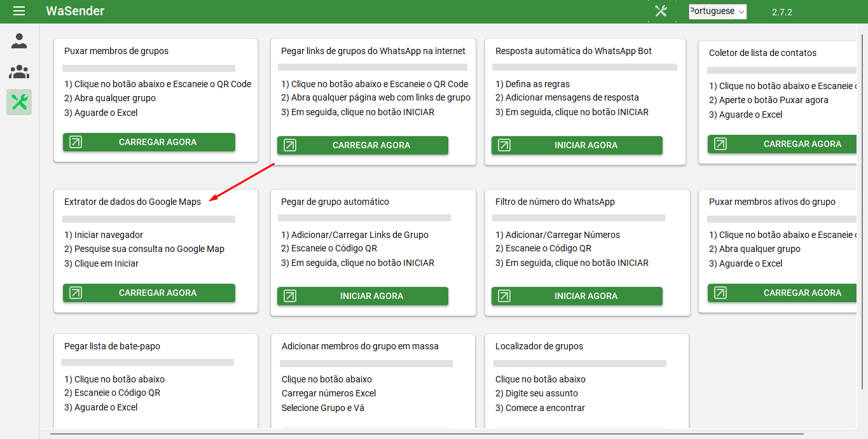Click the arrow icon on the Pegar de grupo automático button
The image size is (868, 439).
tap(290, 296)
